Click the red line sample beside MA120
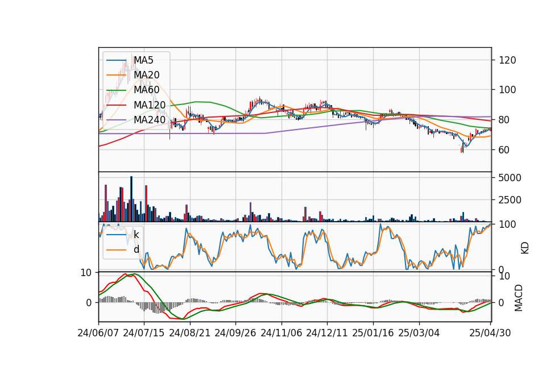Image resolution: width=546 pixels, height=392 pixels. [116, 105]
